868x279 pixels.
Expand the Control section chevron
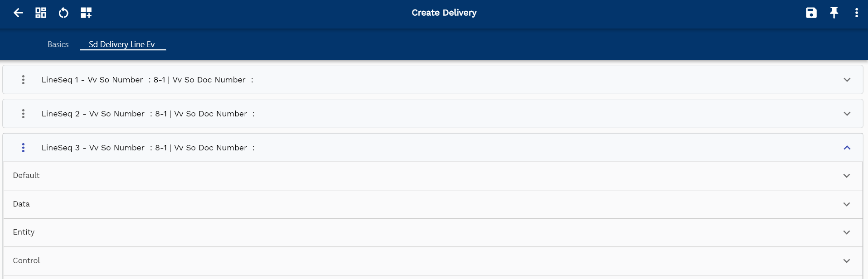[846, 261]
